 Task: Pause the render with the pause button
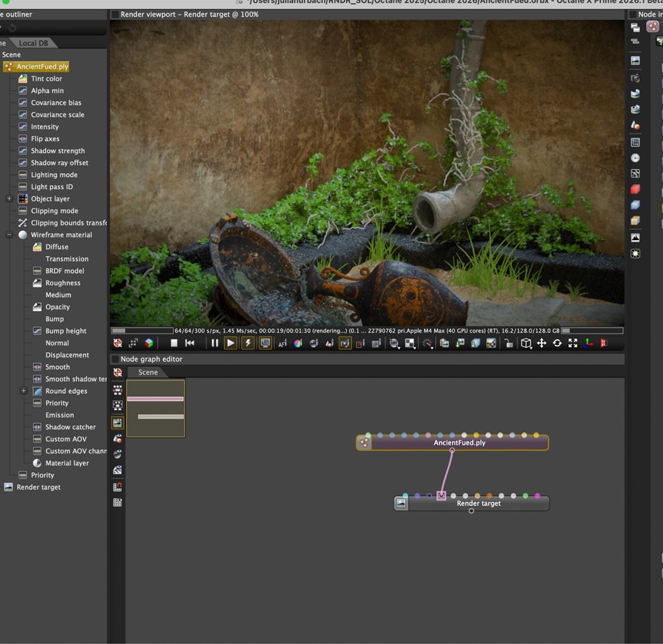point(215,343)
